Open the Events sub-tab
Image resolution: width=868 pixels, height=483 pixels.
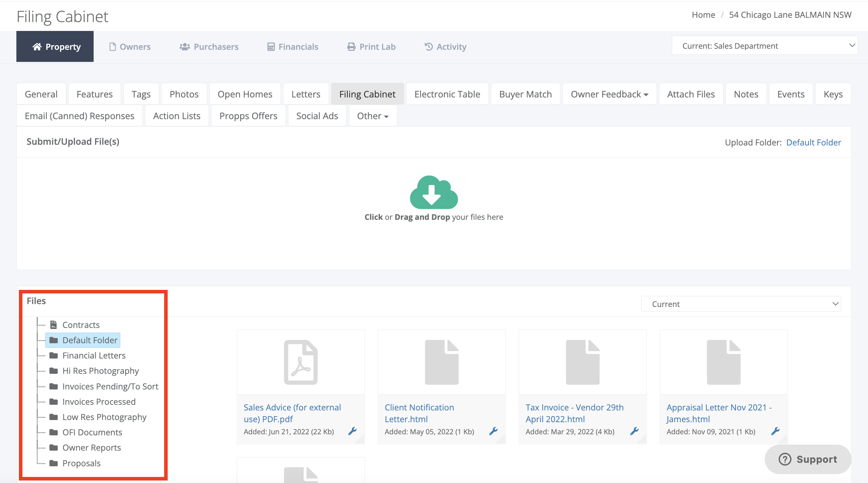[x=791, y=94]
